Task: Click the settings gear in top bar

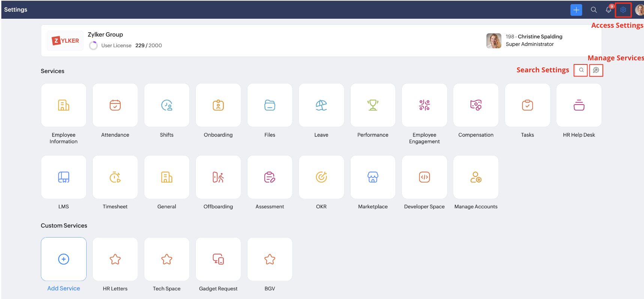Action: 623,10
